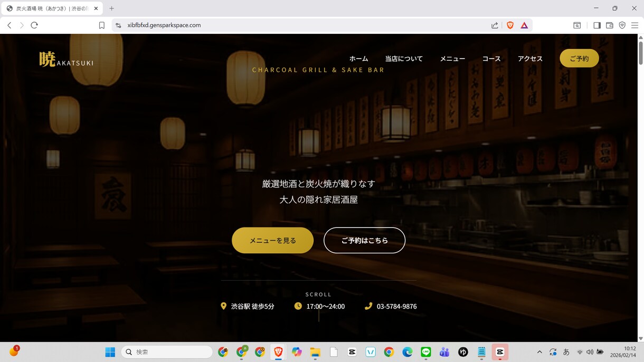Open site information icon beside URL
The height and width of the screenshot is (362, 644).
tap(118, 25)
